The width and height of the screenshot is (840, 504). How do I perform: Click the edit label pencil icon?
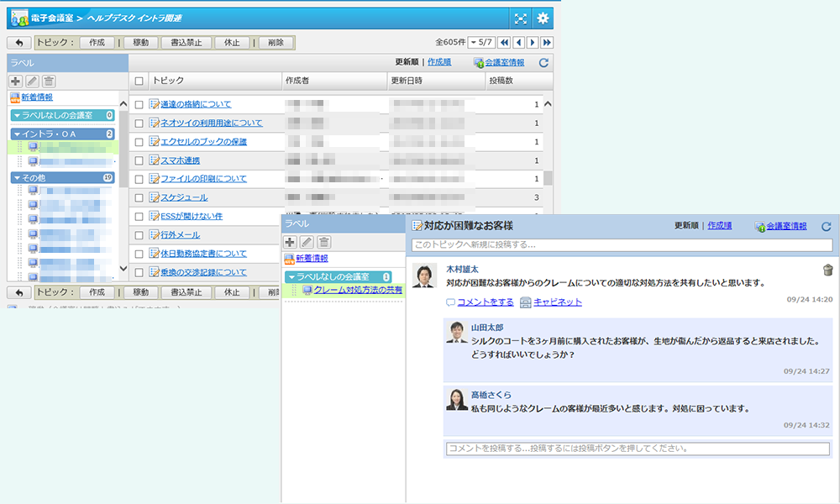[32, 81]
